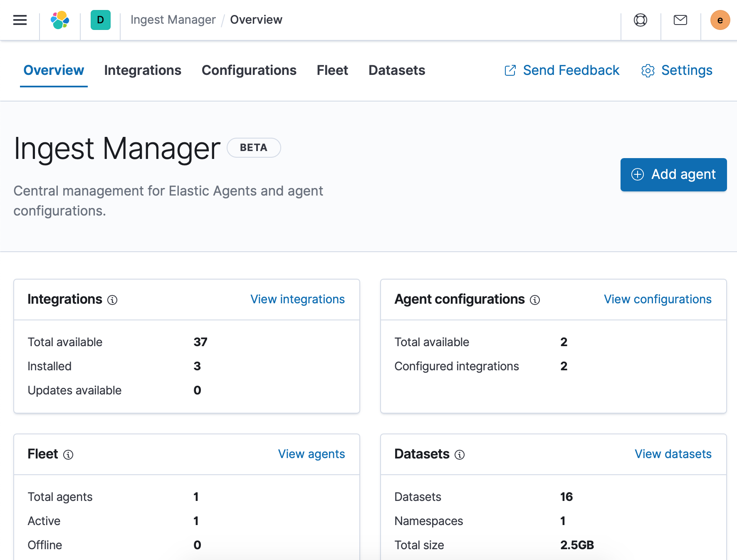
Task: Click View integrations
Action: [297, 299]
